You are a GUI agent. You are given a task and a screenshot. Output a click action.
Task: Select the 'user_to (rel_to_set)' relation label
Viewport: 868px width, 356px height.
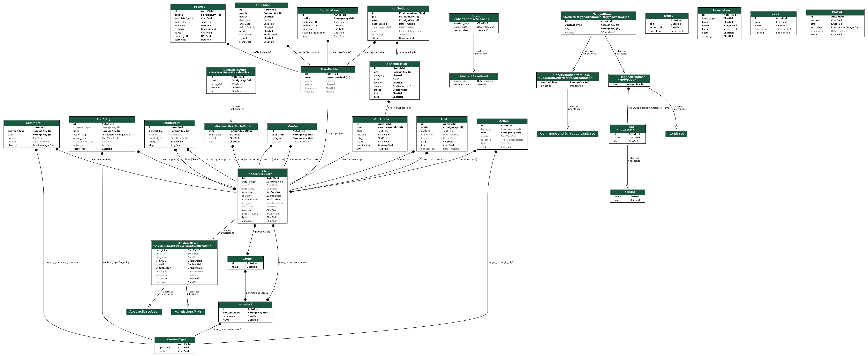pos(274,160)
